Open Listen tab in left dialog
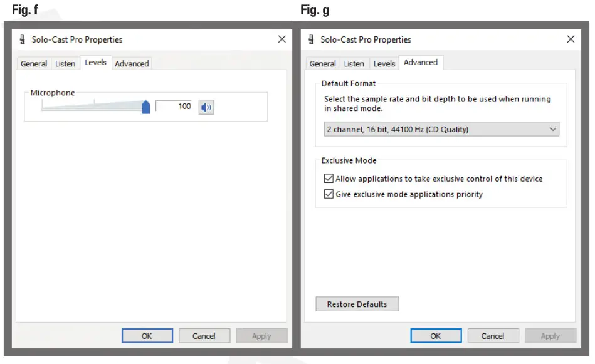This screenshot has width=595, height=364. tap(65, 64)
